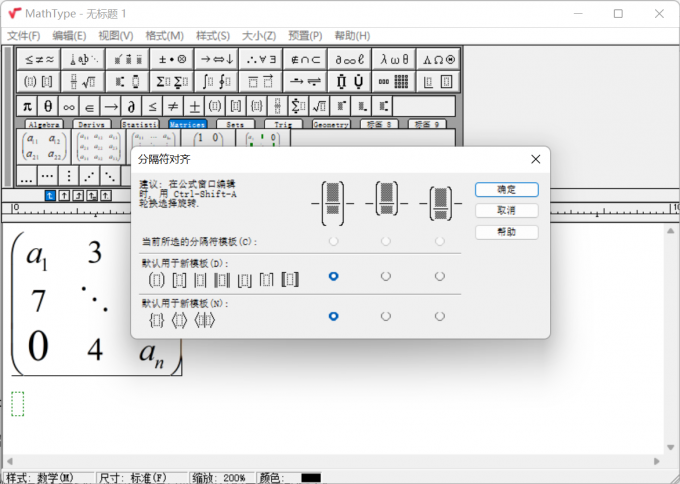Insert the less-than-or-equal symbol from small bar
The width and height of the screenshot is (680, 484).
(x=152, y=106)
